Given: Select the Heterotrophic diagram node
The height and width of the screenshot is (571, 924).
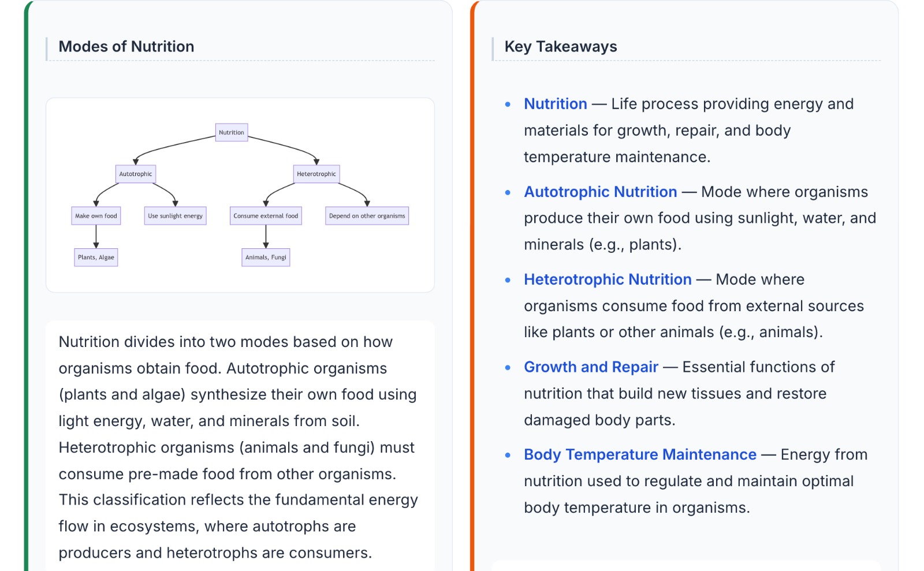Looking at the screenshot, I should tap(316, 174).
